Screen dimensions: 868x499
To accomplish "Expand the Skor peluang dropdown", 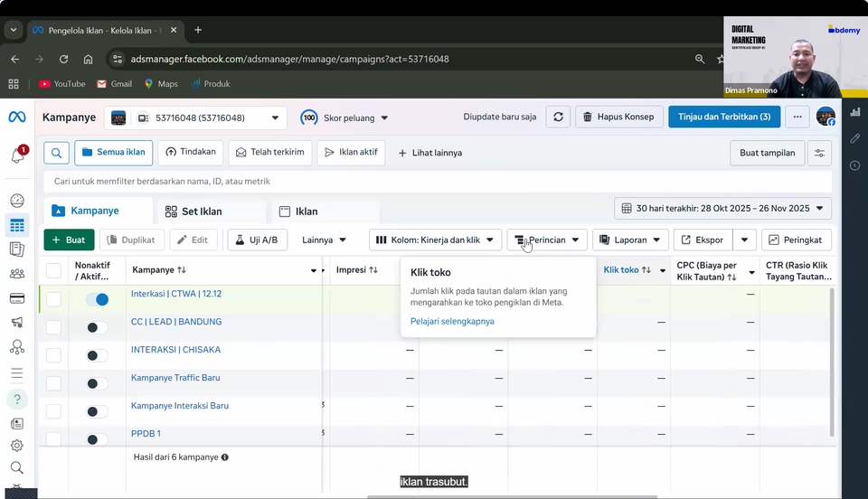I will point(344,118).
